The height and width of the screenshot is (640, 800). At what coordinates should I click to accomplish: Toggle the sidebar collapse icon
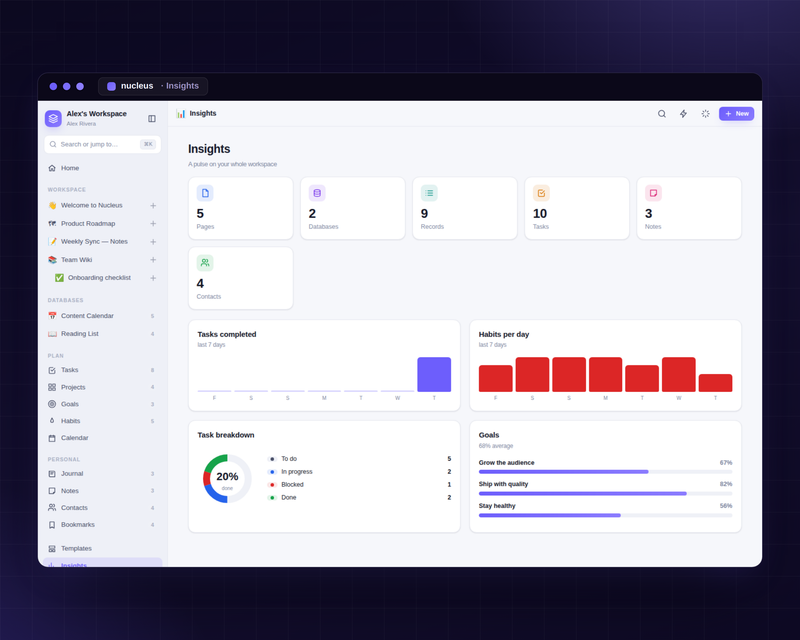152,118
